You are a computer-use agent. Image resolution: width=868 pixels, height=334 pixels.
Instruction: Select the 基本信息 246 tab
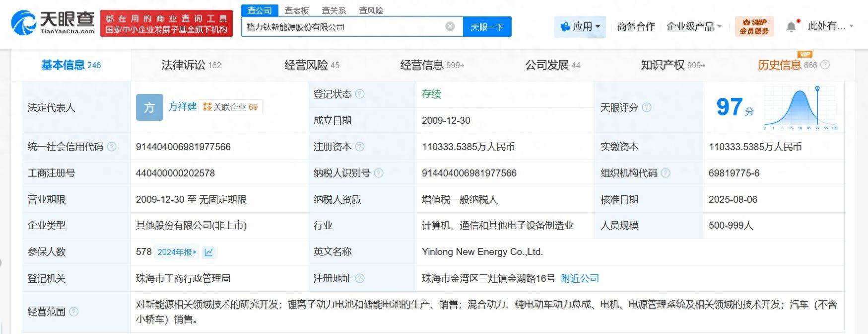pos(71,65)
